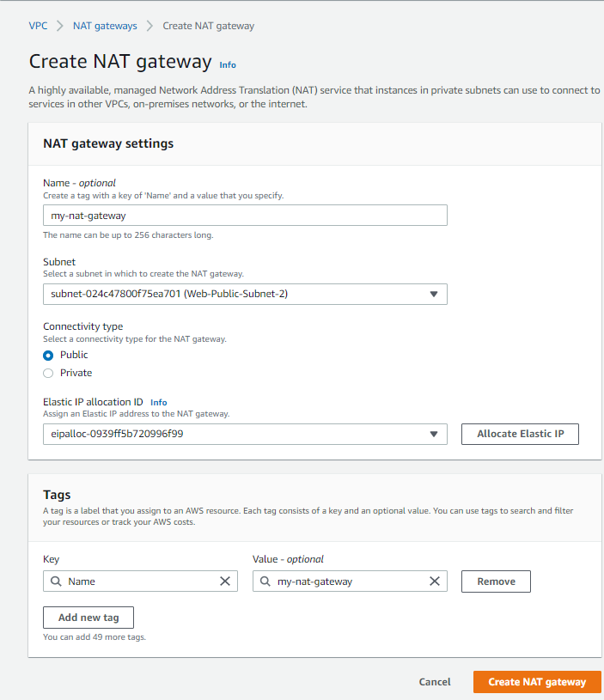Clear the tag Value field with X icon
The width and height of the screenshot is (604, 700).
(x=435, y=581)
